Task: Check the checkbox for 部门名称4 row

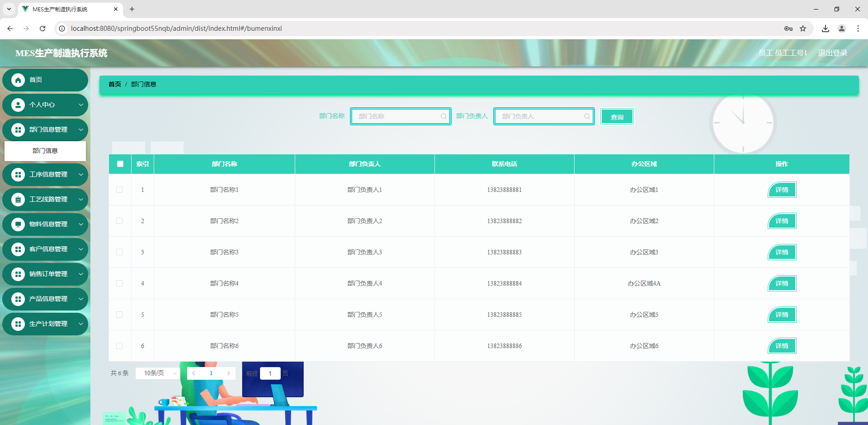Action: tap(120, 283)
